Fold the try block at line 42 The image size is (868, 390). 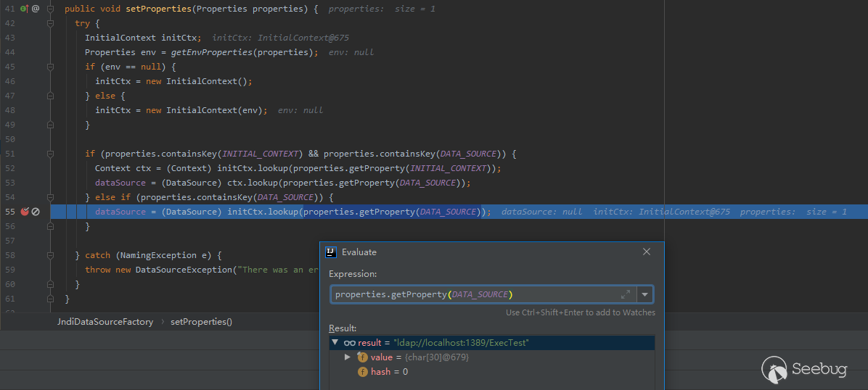pyautogui.click(x=50, y=23)
